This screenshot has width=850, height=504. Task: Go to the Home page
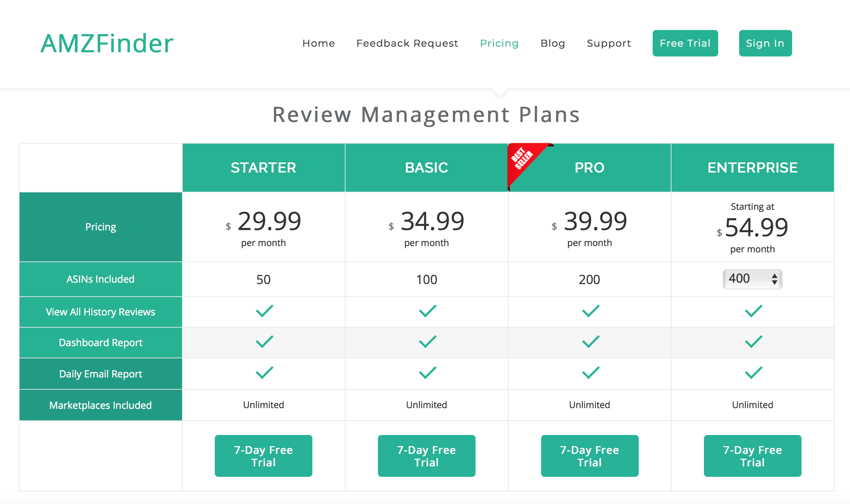(319, 43)
